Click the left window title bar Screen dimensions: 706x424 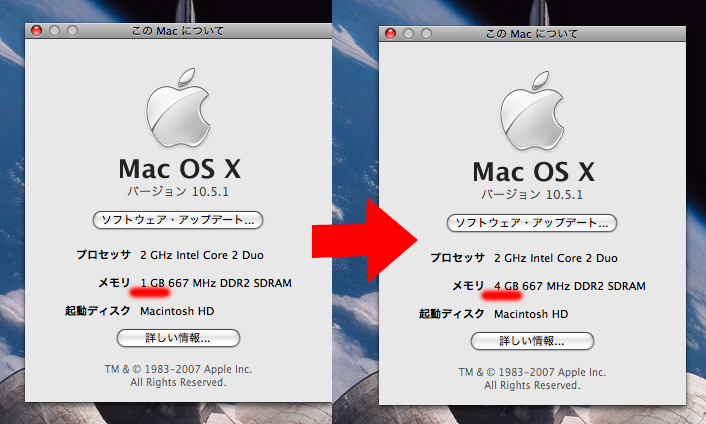point(178,31)
